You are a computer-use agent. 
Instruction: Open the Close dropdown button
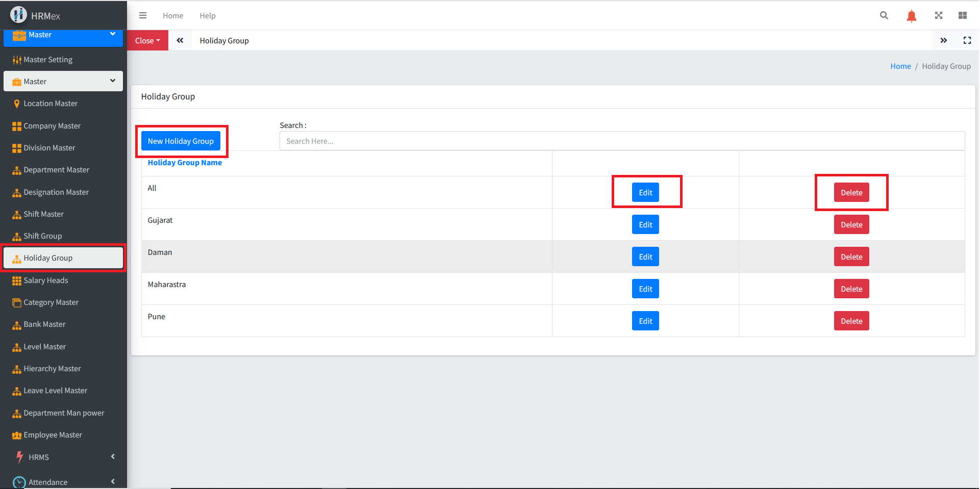point(147,40)
